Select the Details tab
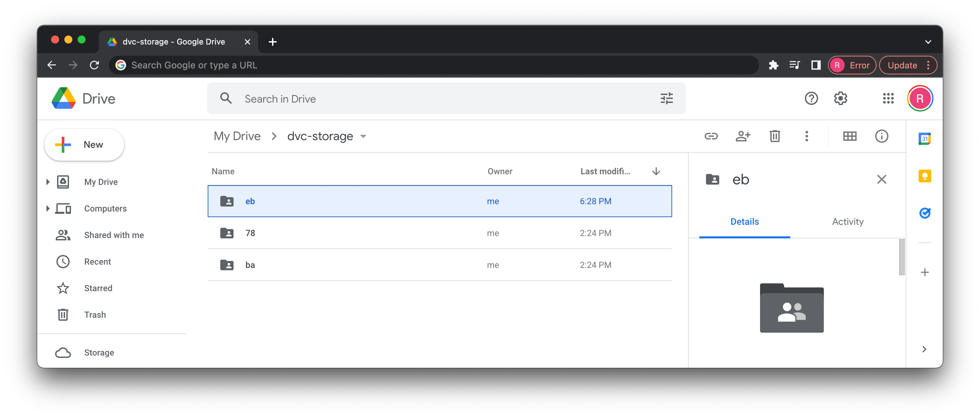 pyautogui.click(x=744, y=222)
